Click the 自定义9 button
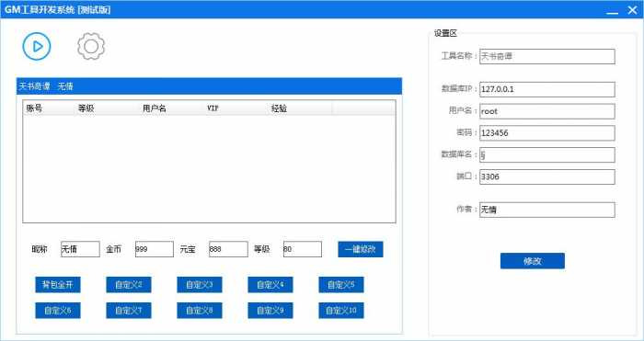 click(270, 311)
